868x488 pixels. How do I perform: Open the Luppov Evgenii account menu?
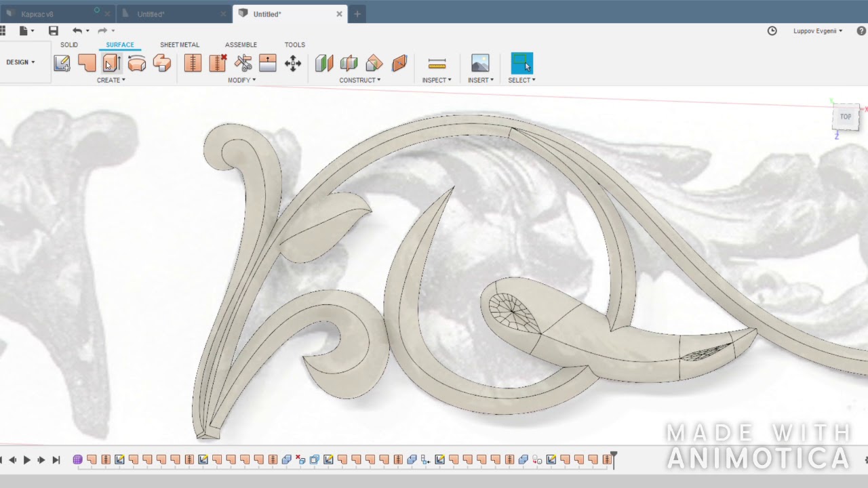point(818,30)
